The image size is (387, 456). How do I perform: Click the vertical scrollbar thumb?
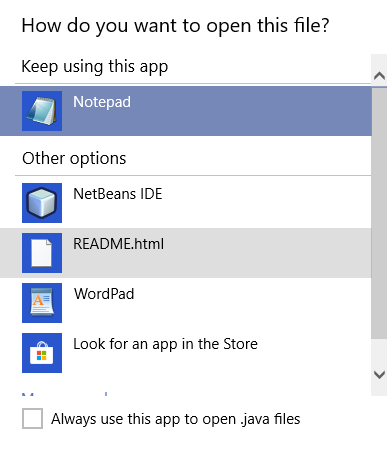tap(379, 213)
